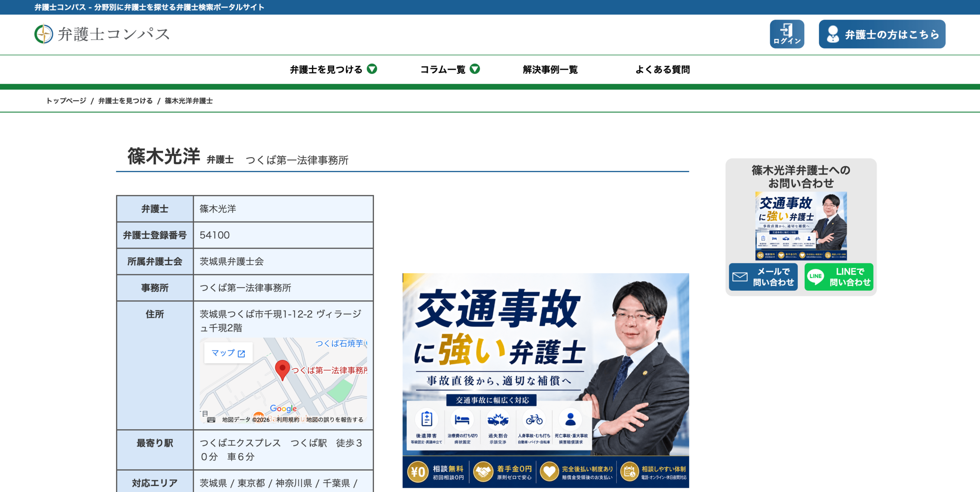
Task: Click つくば第一法律事務所 in 事務所 row
Action: (245, 288)
